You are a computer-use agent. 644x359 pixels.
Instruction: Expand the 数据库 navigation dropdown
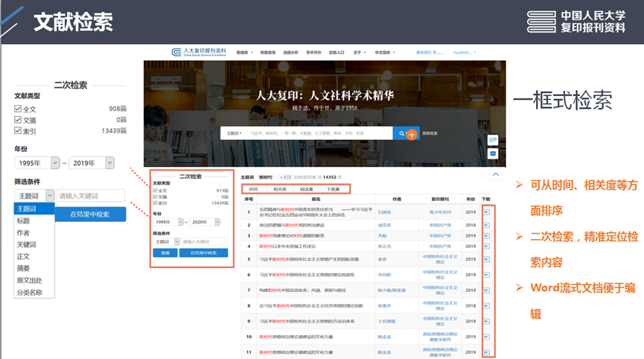pyautogui.click(x=244, y=53)
